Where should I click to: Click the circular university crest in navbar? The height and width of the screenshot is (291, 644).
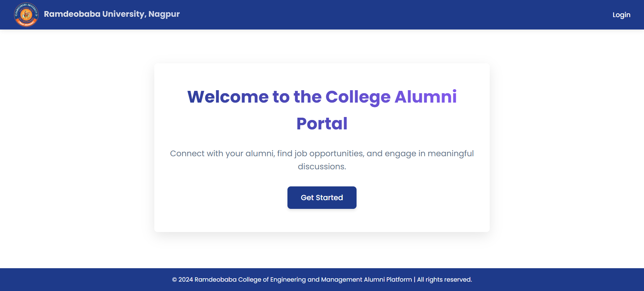point(26,14)
